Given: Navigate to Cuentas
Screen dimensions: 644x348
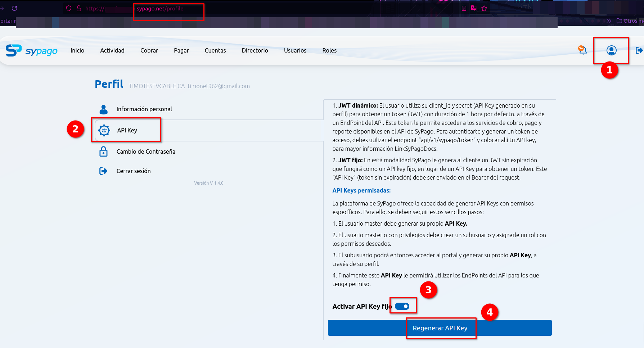Looking at the screenshot, I should click(215, 50).
